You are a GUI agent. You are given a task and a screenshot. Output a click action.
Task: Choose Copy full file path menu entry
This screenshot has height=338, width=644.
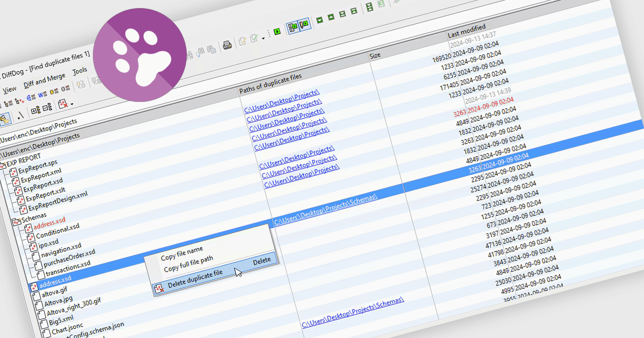pos(188,264)
